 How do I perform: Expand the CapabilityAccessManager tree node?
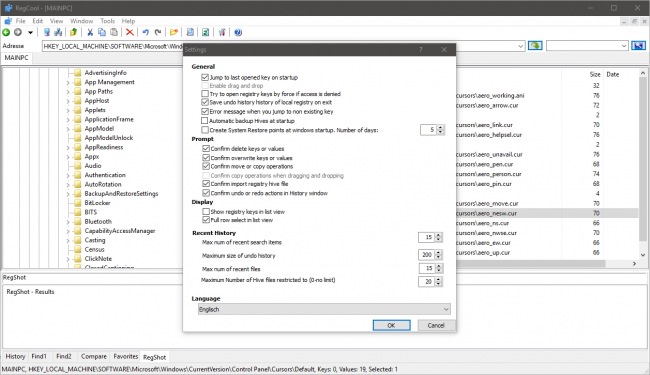click(x=68, y=231)
